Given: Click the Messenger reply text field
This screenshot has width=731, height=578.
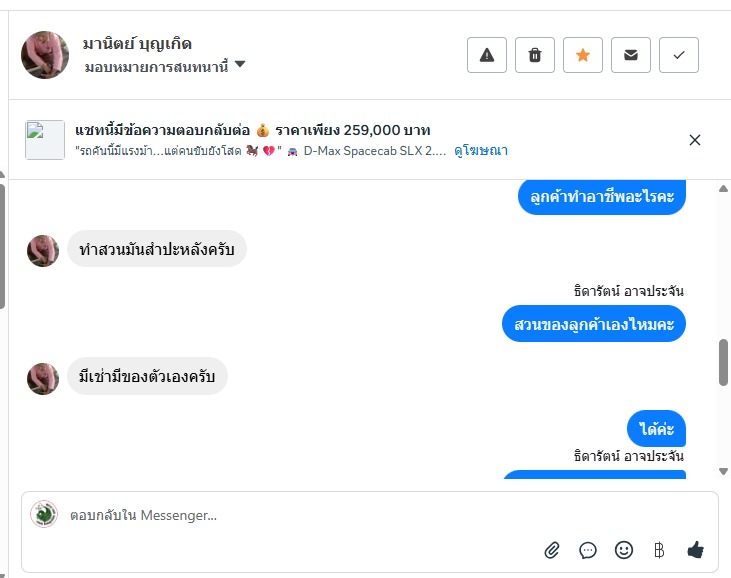Looking at the screenshot, I should pyautogui.click(x=300, y=516).
